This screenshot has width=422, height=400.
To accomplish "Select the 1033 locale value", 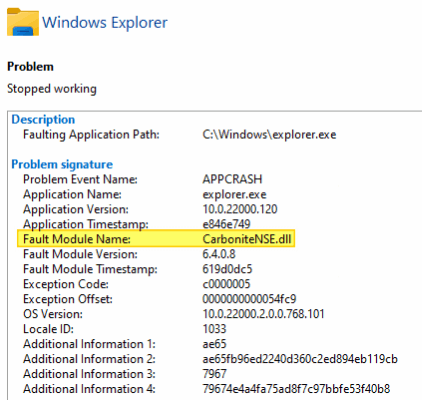I will pyautogui.click(x=214, y=329).
